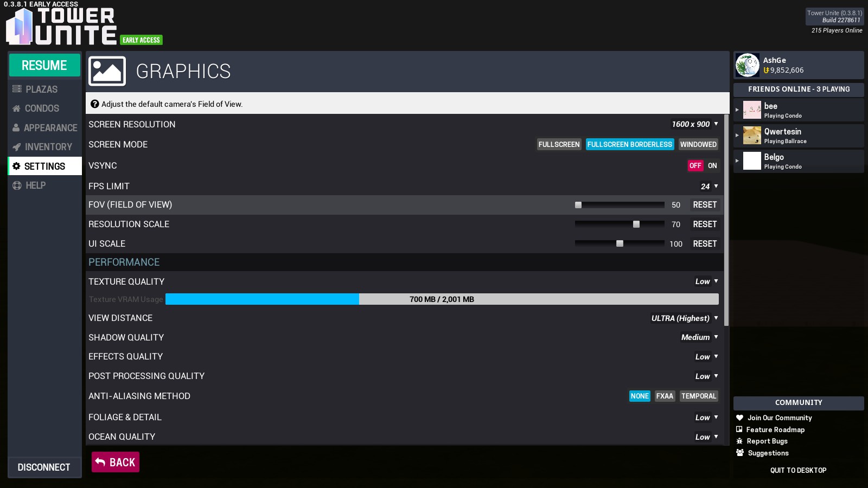Set anti-aliasing method to None
This screenshot has height=488, width=868.
tap(640, 396)
